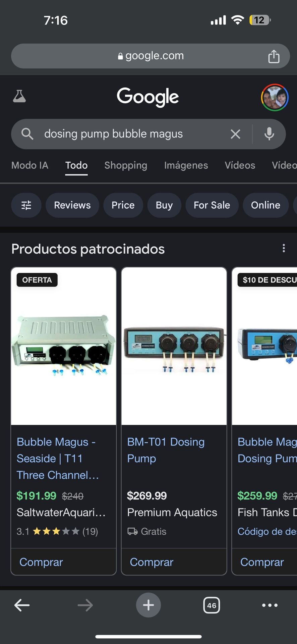Open Search Labs flask icon

pos(19,97)
